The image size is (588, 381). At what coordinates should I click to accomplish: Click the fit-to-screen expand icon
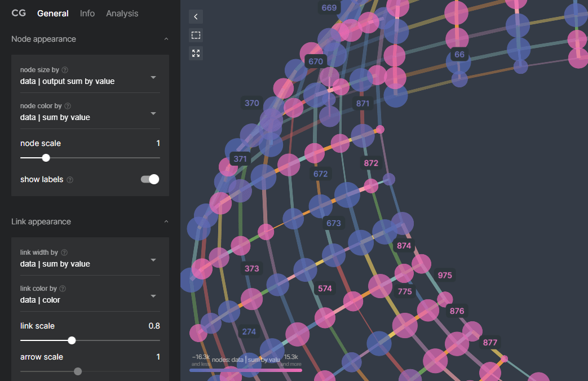[196, 54]
